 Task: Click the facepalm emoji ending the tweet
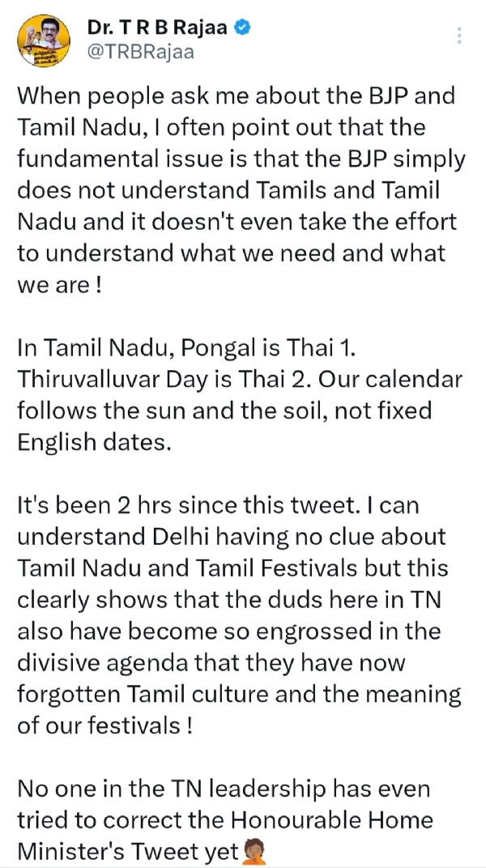pyautogui.click(x=254, y=851)
